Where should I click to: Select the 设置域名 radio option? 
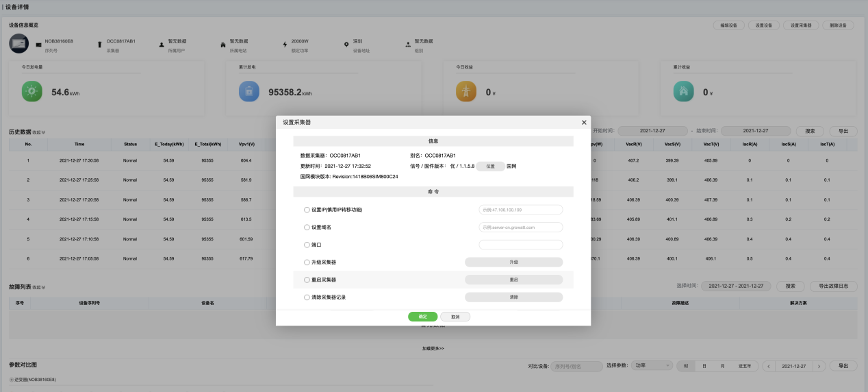307,227
